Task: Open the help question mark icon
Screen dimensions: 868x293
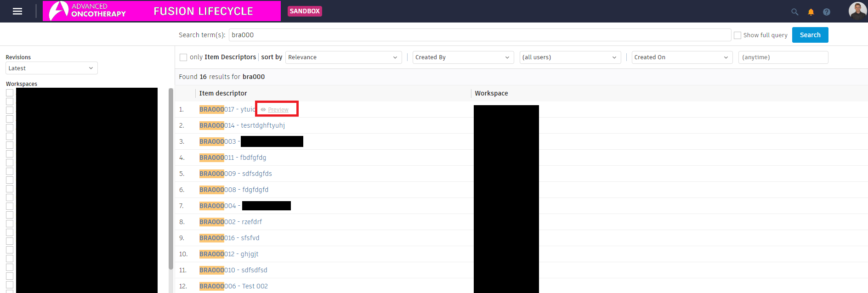Action: click(x=827, y=12)
